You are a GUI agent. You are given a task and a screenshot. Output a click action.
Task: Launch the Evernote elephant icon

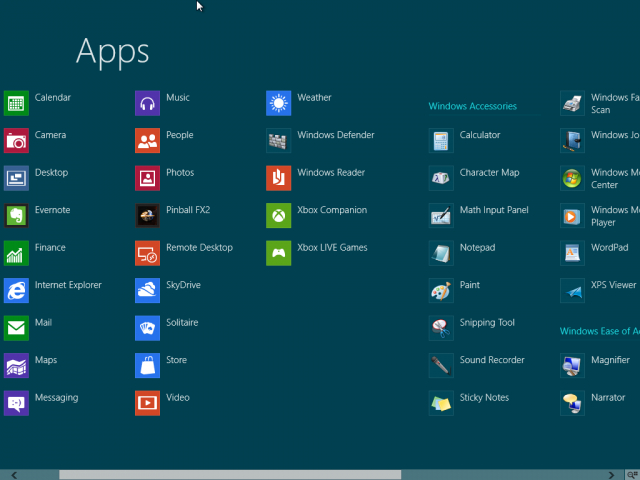pos(16,216)
